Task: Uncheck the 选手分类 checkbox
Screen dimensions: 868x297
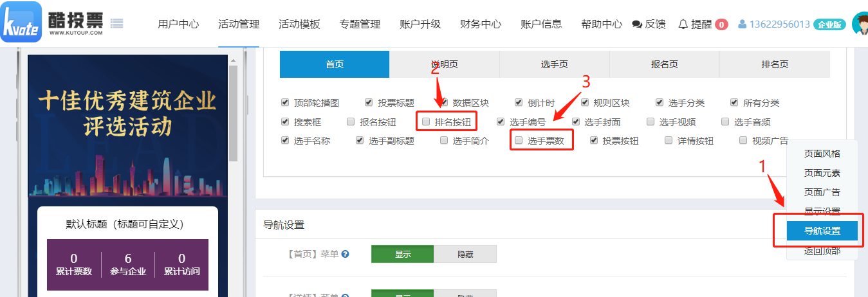Action: click(660, 102)
